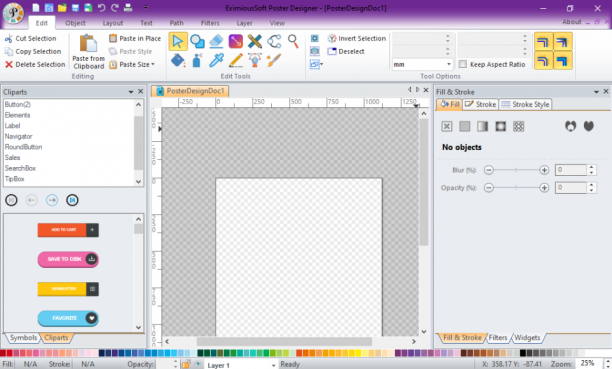Click the Print icon in title bar
Image resolution: width=612 pixels, height=369 pixels.
pos(128,8)
